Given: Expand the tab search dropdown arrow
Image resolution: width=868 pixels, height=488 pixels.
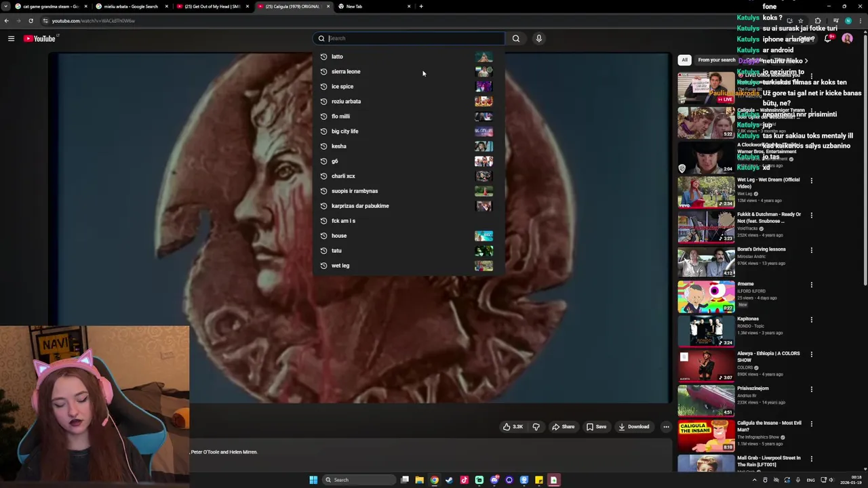Looking at the screenshot, I should click(5, 6).
